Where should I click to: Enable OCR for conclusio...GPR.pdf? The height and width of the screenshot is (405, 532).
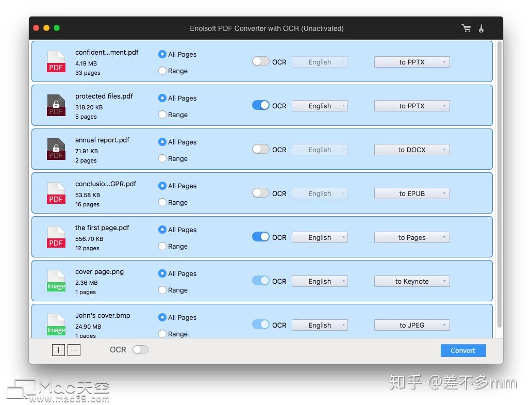(x=260, y=193)
